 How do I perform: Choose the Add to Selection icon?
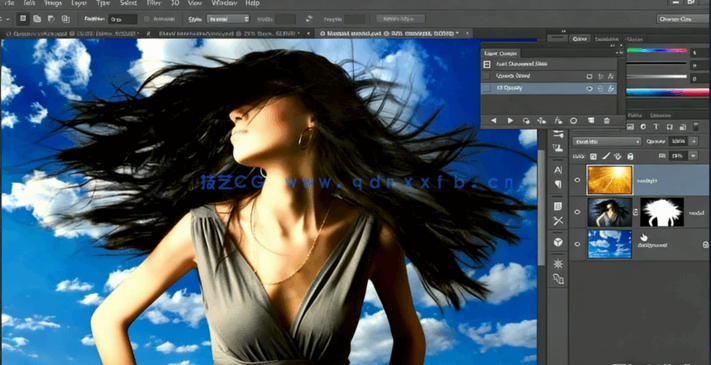point(37,19)
